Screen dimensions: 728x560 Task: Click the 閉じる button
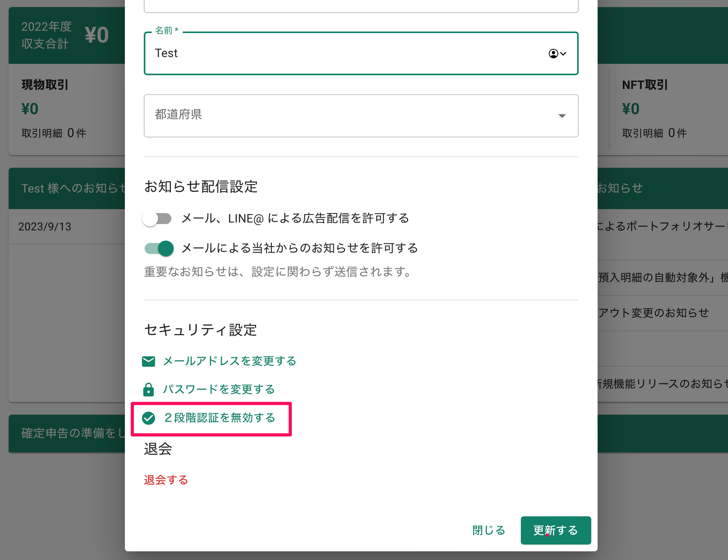tap(488, 530)
